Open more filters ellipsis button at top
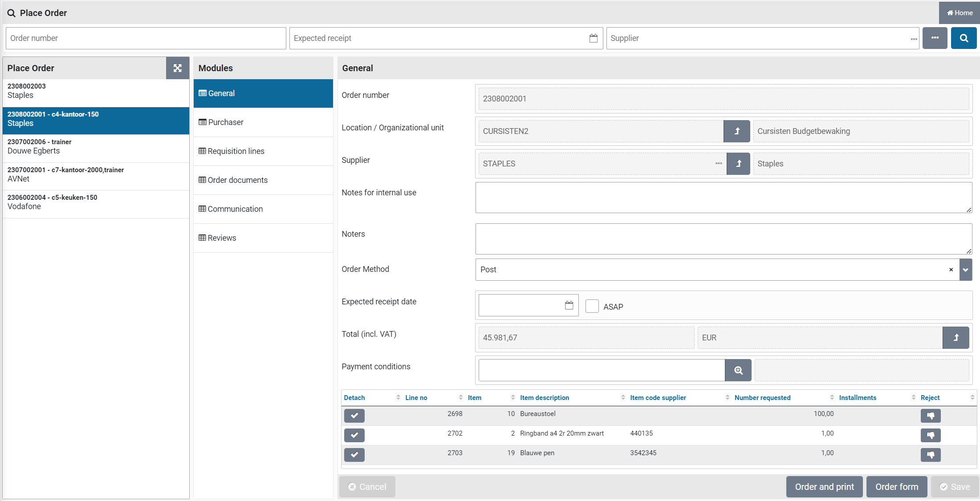The width and height of the screenshot is (980, 501). (935, 38)
